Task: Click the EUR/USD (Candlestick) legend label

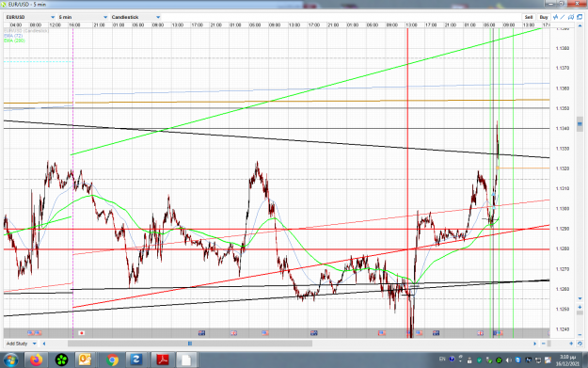Action: (x=26, y=31)
